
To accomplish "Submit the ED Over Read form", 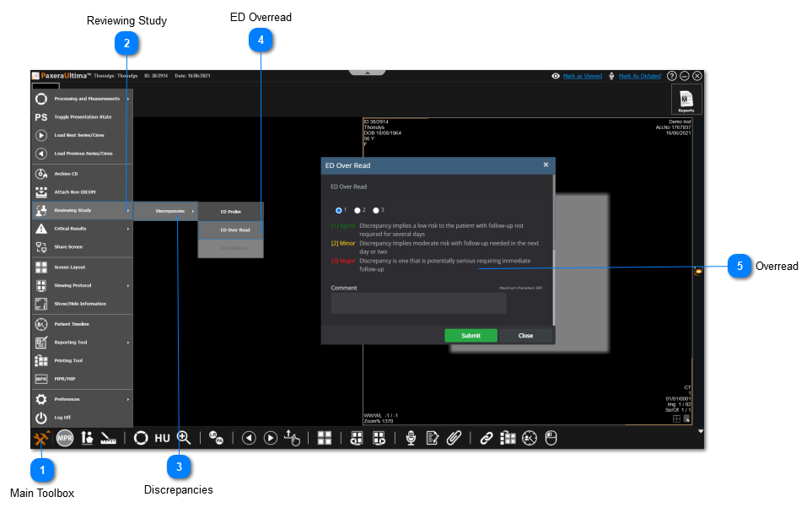I will tap(471, 335).
